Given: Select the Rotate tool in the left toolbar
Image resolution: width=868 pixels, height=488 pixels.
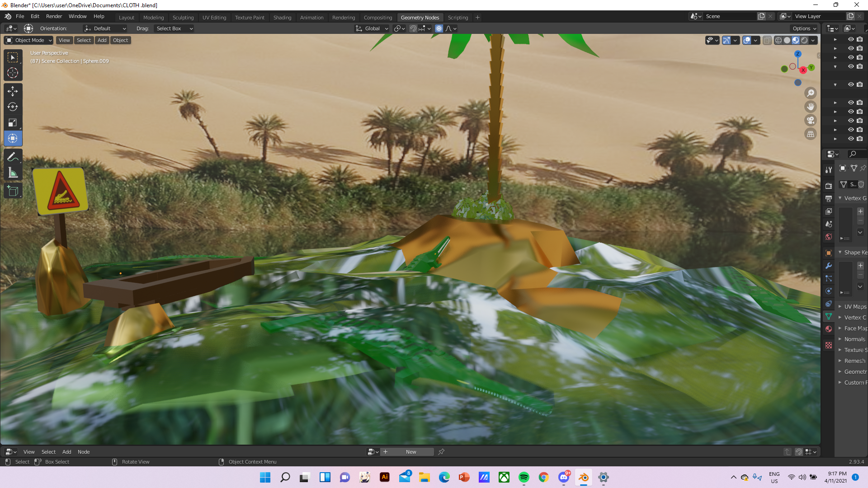Looking at the screenshot, I should point(13,107).
